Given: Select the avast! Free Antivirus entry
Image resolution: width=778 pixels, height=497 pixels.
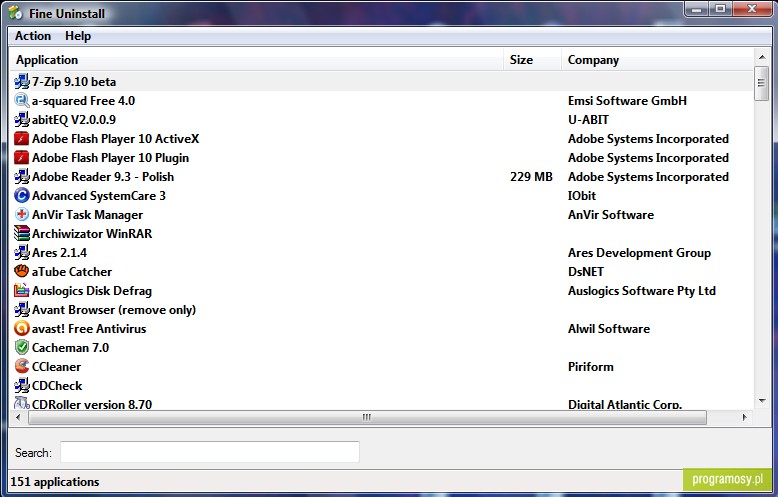Looking at the screenshot, I should click(382, 328).
